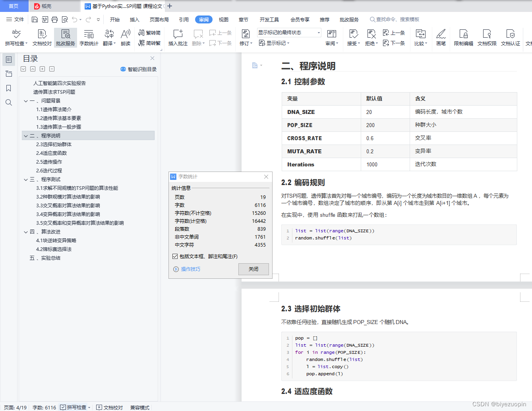This screenshot has height=411, width=532.
Task: Open quick access toolbar customize arrow
Action: pyautogui.click(x=98, y=19)
